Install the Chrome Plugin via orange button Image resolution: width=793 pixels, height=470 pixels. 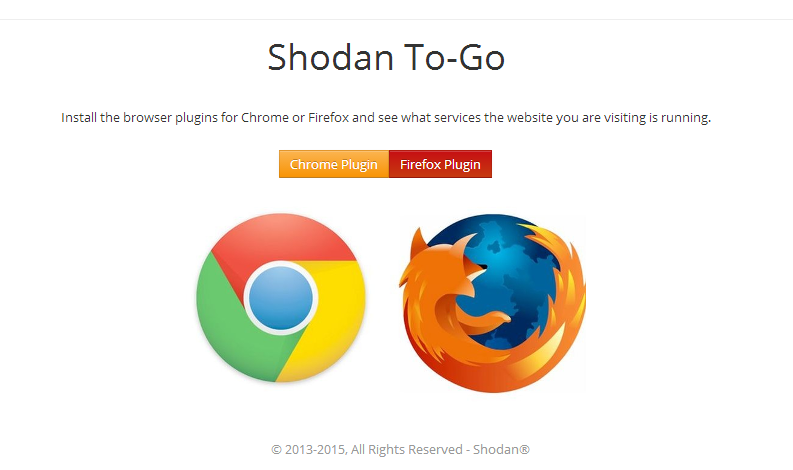click(334, 164)
